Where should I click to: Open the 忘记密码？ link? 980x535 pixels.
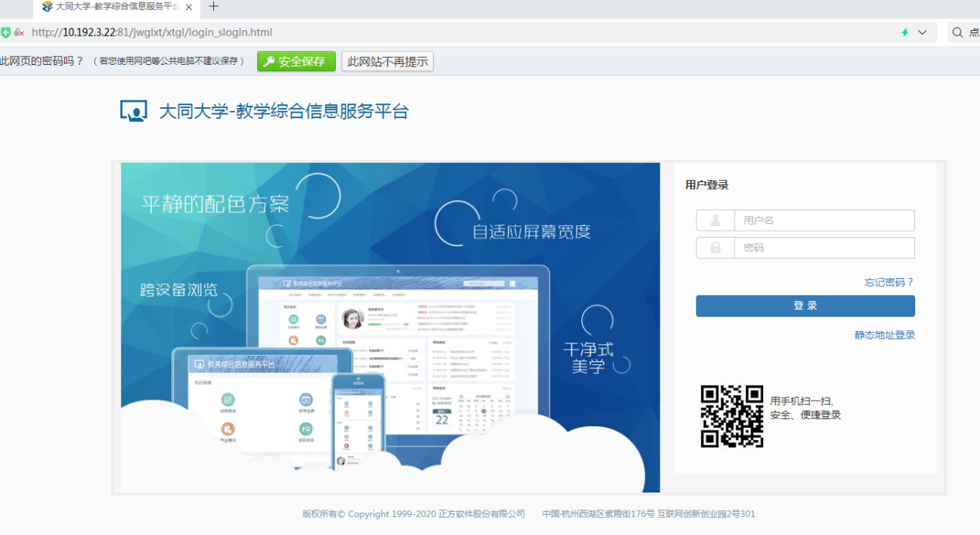tap(889, 283)
